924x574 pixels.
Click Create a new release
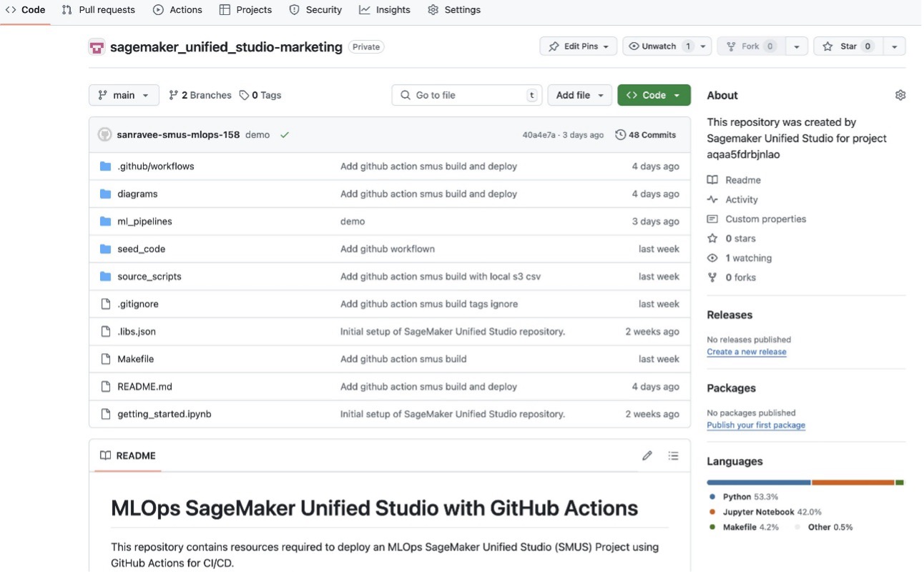tap(747, 352)
